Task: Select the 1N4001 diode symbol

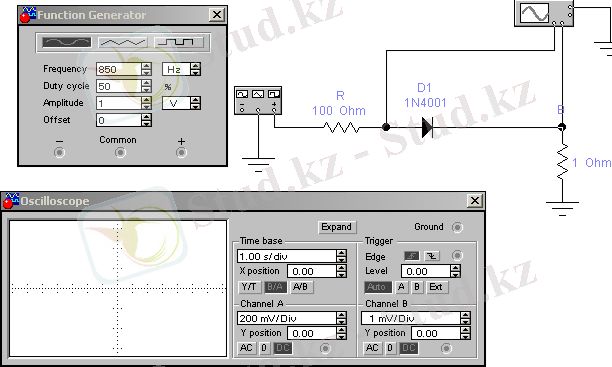Action: [x=427, y=127]
